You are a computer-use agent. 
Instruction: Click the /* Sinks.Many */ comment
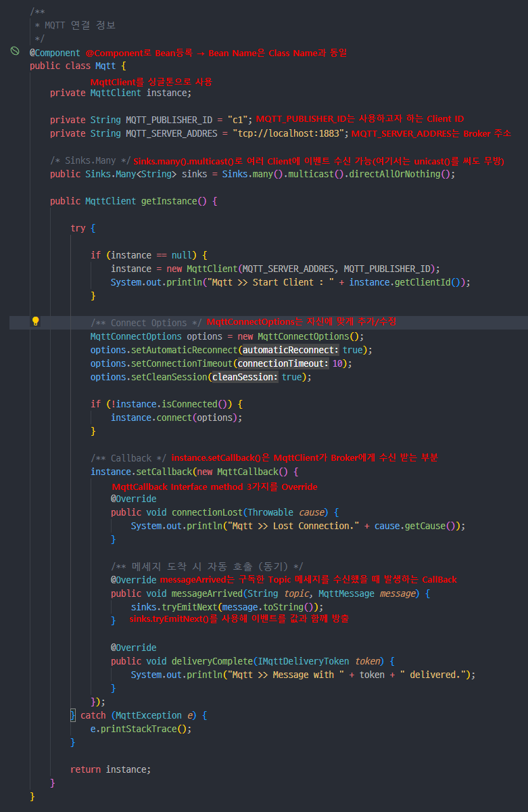coord(91,160)
